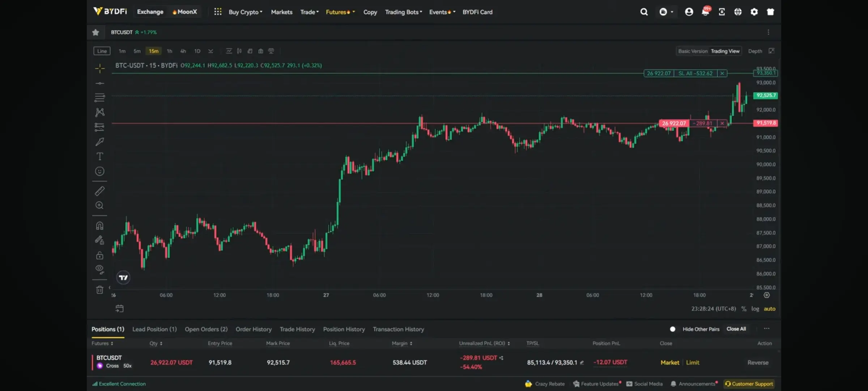Viewport: 868px width, 391px height.
Task: Click the trash remove-drawings icon
Action: [100, 290]
